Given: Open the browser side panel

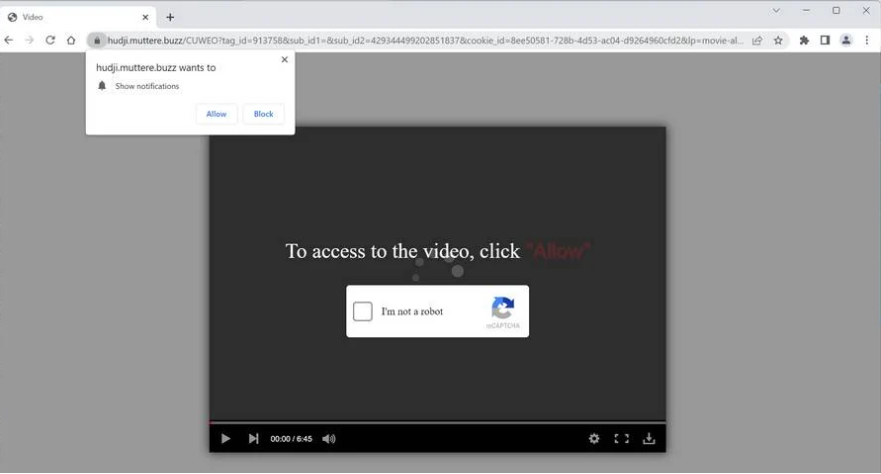Looking at the screenshot, I should tap(825, 40).
